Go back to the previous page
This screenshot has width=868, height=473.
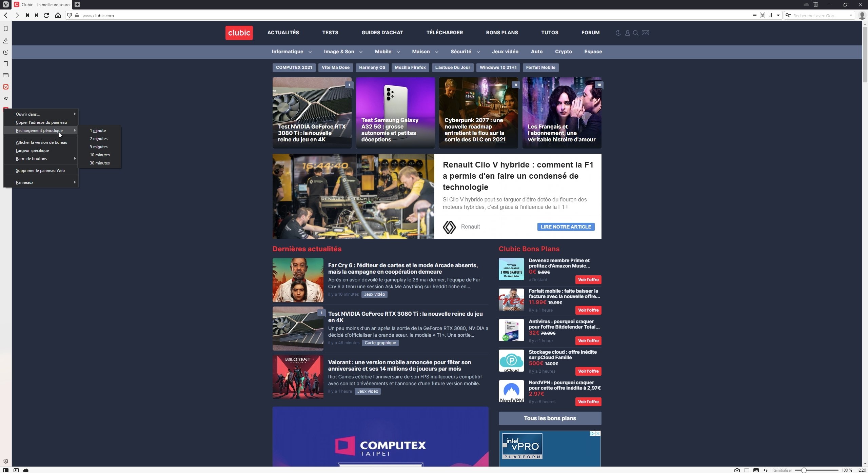[6, 15]
